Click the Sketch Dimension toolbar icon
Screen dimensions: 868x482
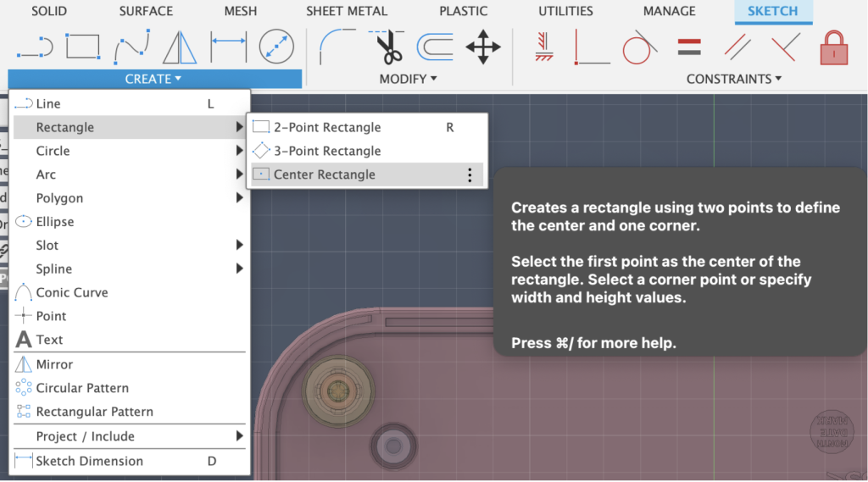(229, 47)
